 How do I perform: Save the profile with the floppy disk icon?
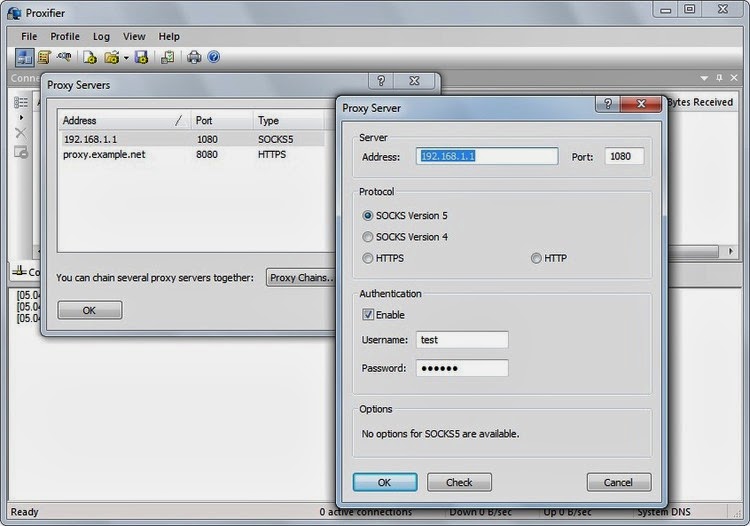point(142,57)
